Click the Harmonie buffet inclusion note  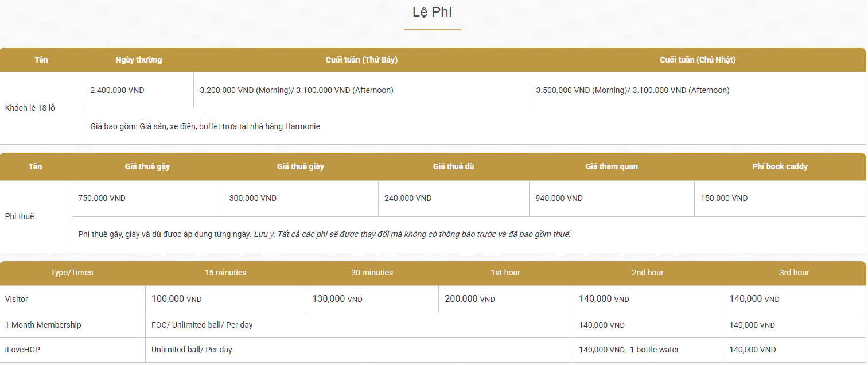tap(205, 126)
